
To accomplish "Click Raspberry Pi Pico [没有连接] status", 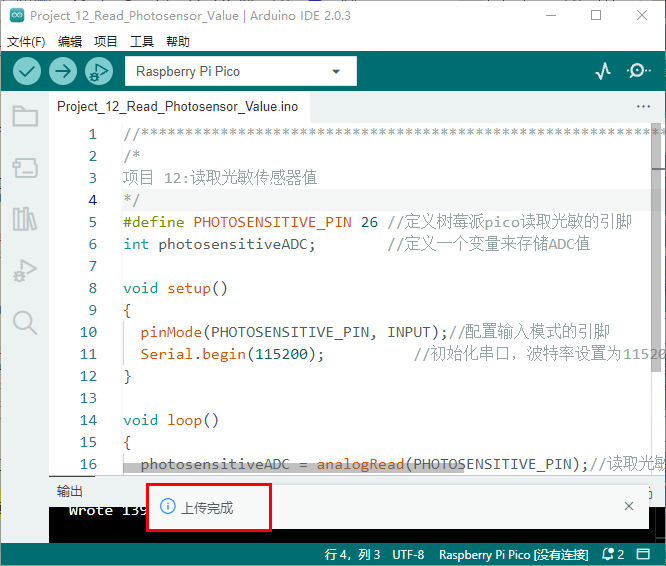I will tap(514, 555).
